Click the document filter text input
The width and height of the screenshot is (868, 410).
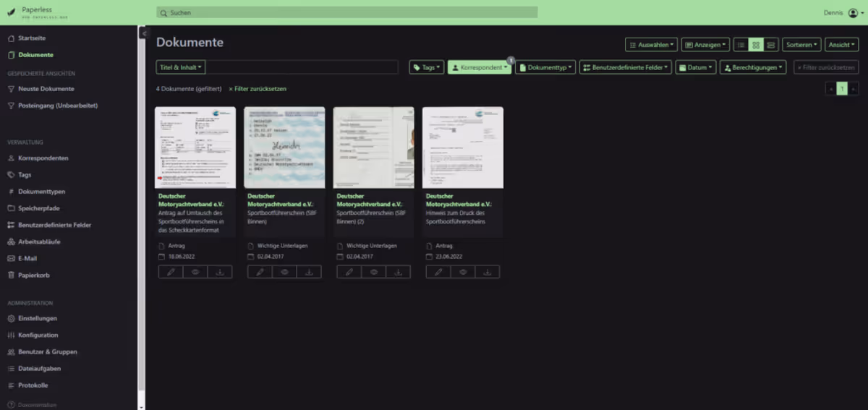point(302,67)
